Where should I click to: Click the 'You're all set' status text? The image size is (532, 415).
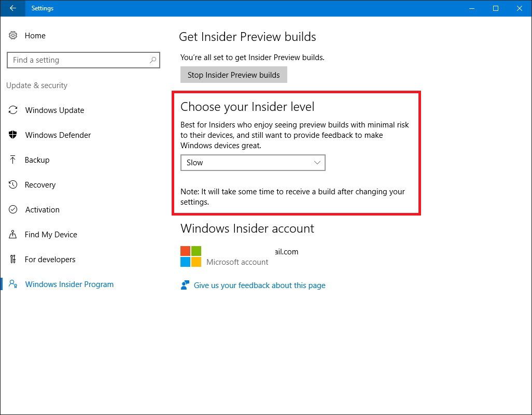tap(252, 58)
